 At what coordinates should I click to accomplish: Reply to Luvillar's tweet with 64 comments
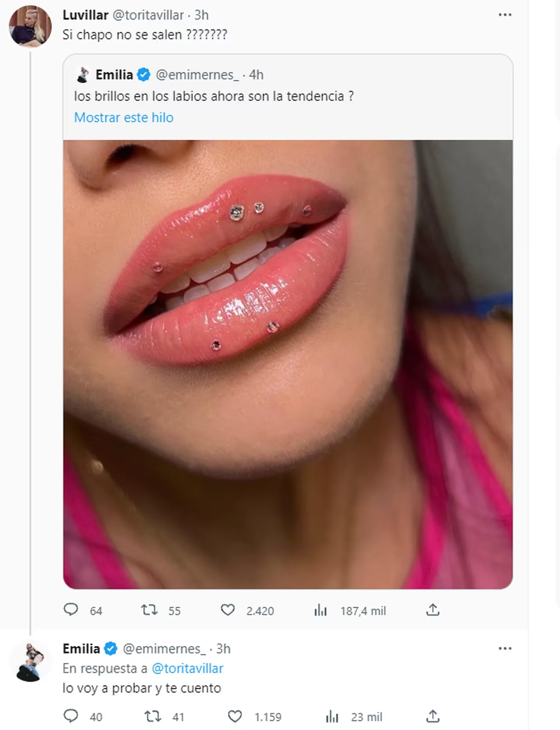coord(70,610)
